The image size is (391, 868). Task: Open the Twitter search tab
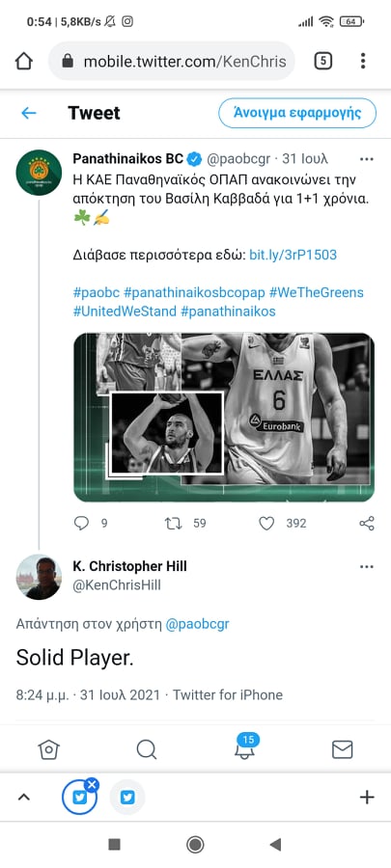(146, 749)
